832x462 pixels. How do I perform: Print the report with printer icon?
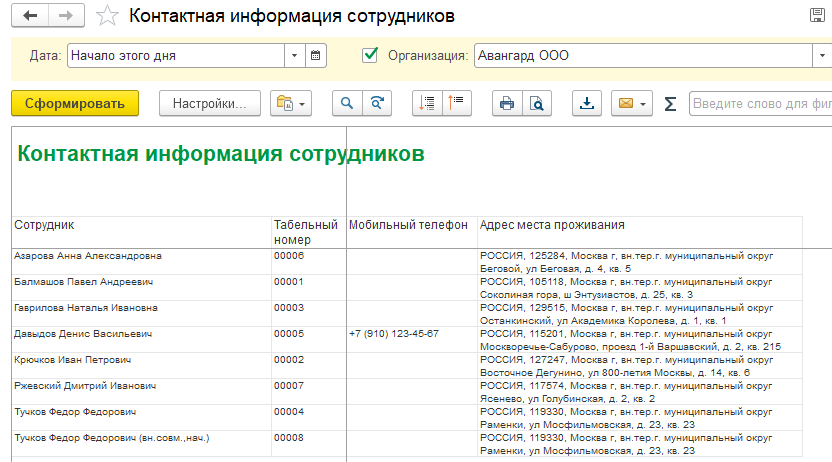click(507, 103)
